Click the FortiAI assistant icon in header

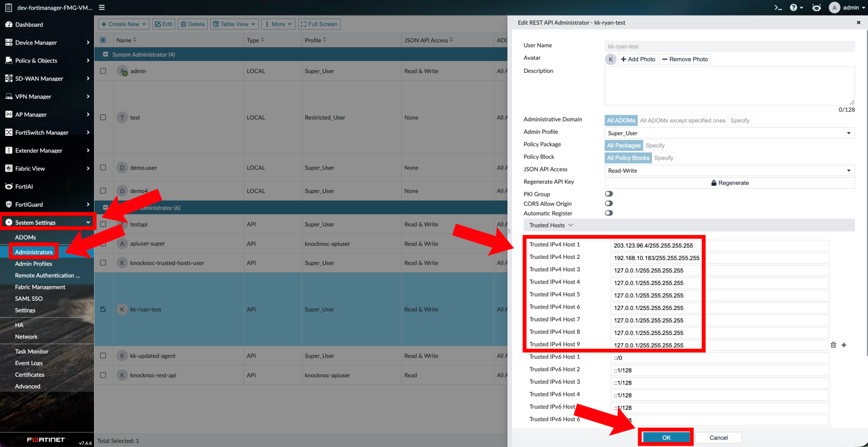coord(816,7)
